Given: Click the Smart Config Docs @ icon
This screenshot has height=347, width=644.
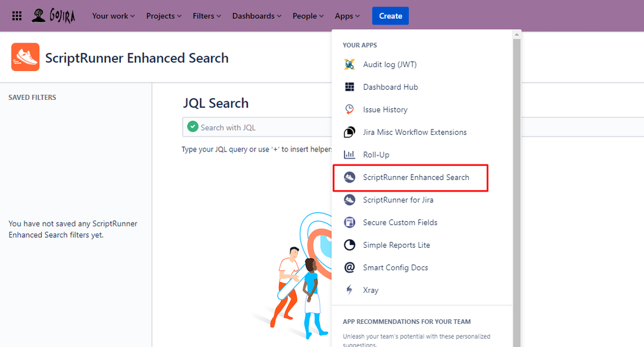Looking at the screenshot, I should 349,268.
